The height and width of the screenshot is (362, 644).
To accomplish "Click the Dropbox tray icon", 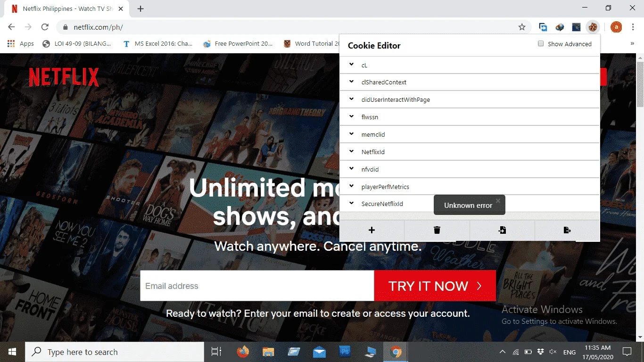I will pyautogui.click(x=541, y=352).
